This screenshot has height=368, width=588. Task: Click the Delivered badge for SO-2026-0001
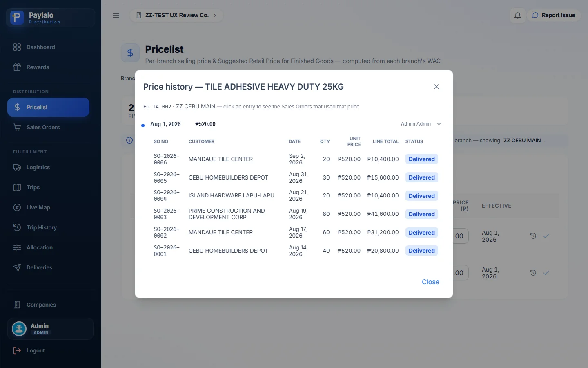coord(422,251)
